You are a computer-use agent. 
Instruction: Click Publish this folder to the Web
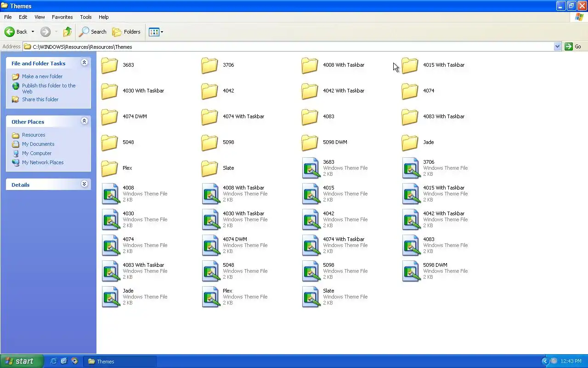pos(49,88)
